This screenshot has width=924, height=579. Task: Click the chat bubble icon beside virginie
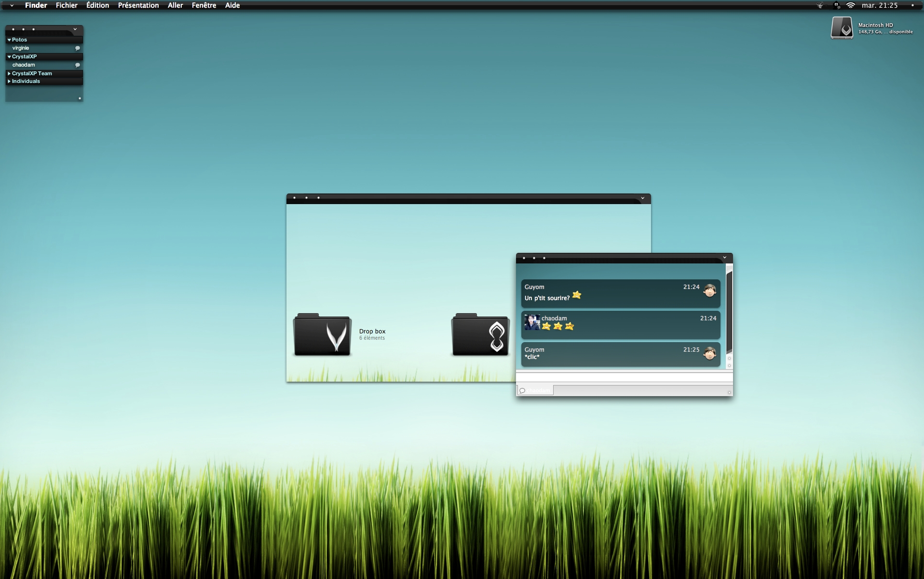click(x=77, y=48)
